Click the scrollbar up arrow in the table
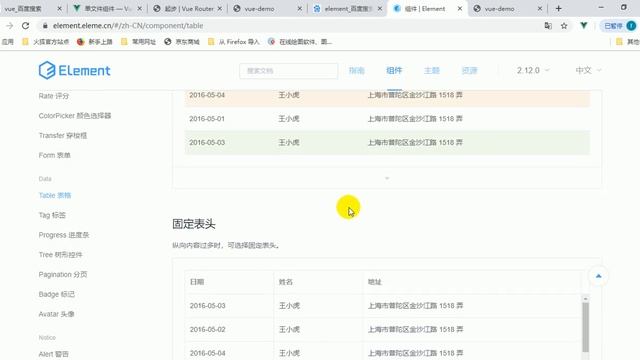The width and height of the screenshot is (640, 360). pos(585,299)
